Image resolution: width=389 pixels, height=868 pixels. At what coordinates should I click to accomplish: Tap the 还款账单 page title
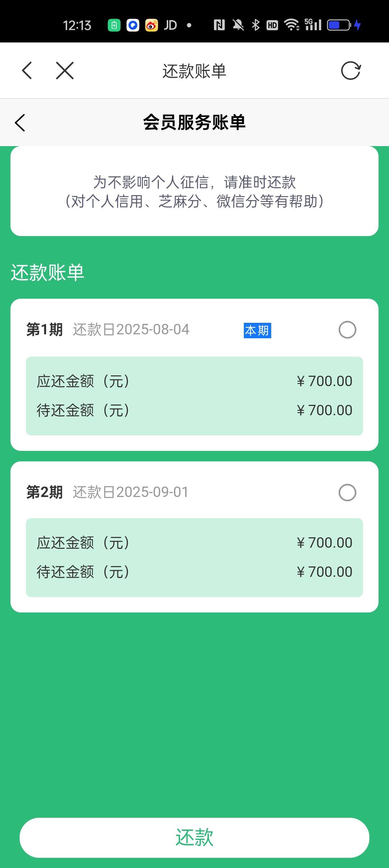(194, 71)
